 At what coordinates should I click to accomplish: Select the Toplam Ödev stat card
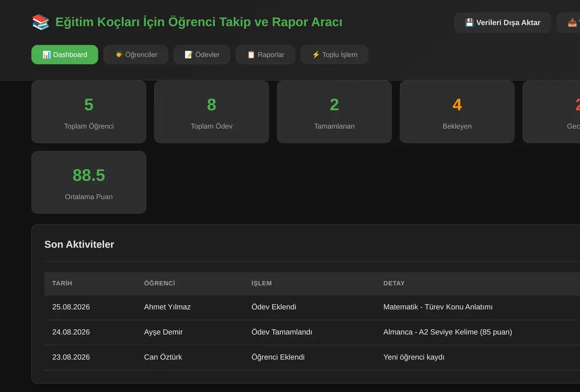pyautogui.click(x=212, y=112)
